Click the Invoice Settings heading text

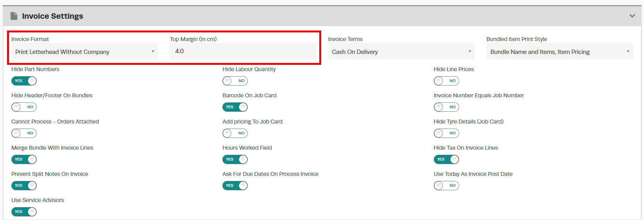(52, 16)
